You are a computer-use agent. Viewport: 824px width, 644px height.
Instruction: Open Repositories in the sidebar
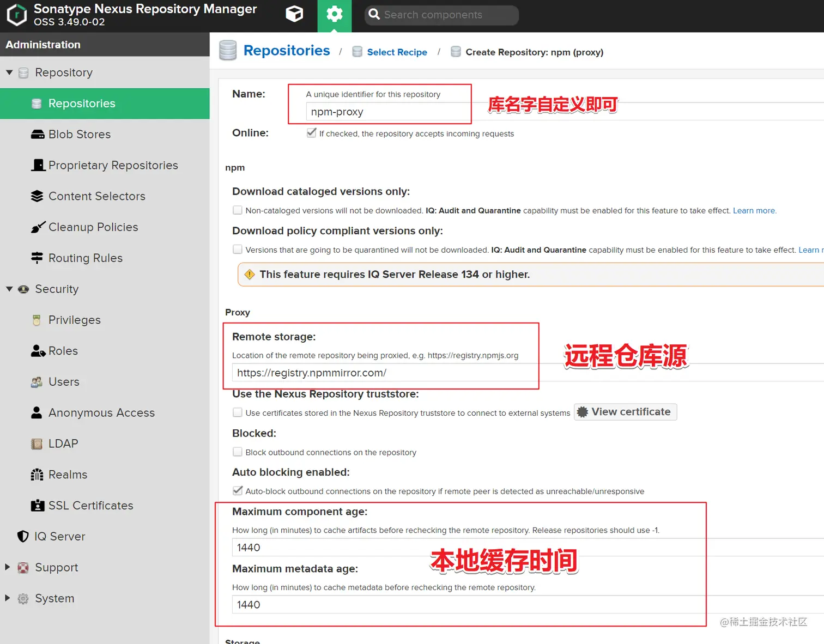(x=105, y=104)
